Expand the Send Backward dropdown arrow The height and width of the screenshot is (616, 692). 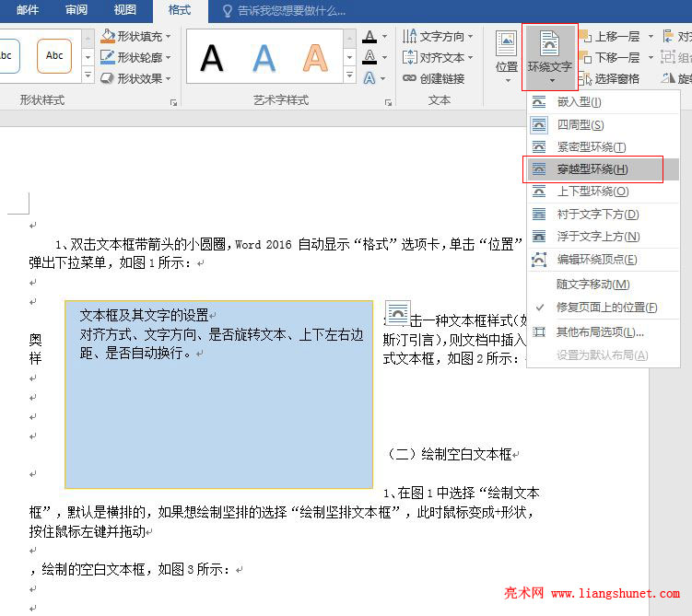(651, 58)
